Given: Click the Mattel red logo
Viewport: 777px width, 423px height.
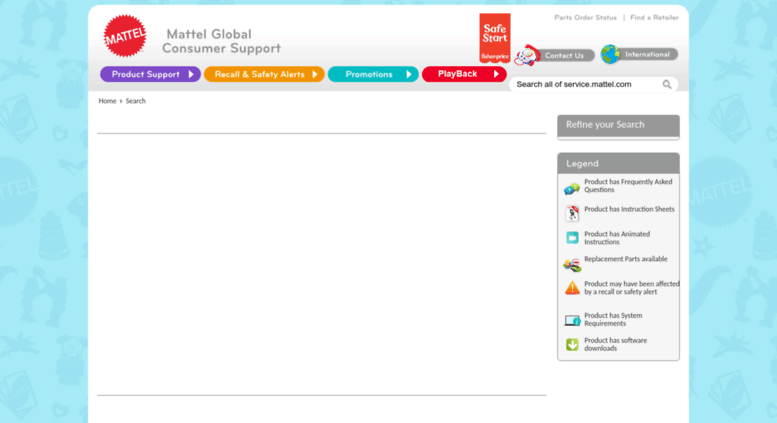Looking at the screenshot, I should pos(125,36).
